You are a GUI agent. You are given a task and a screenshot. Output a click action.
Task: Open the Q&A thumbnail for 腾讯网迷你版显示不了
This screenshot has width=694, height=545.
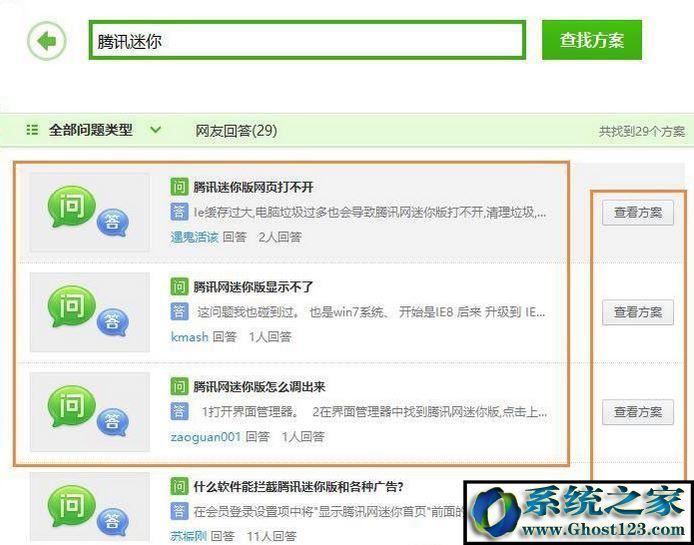89,312
